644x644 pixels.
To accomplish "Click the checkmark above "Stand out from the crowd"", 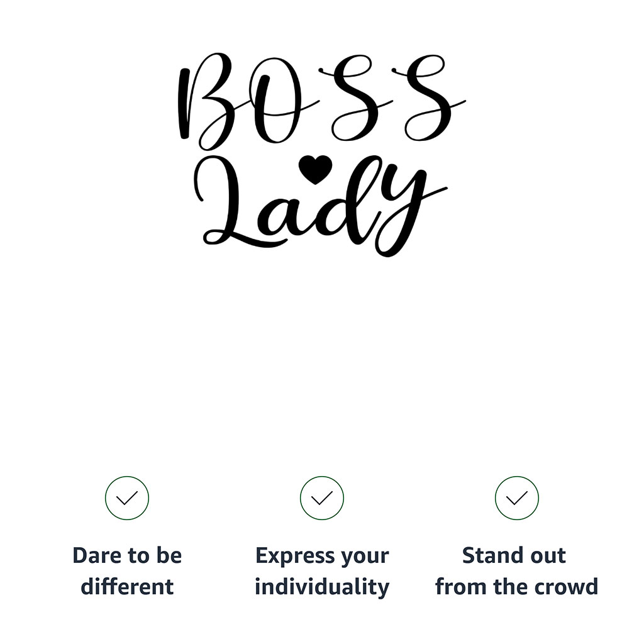I will point(516,498).
